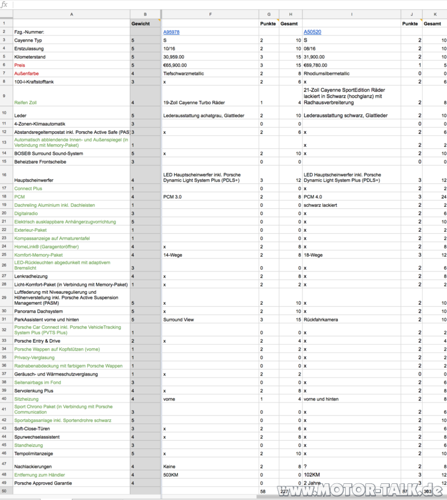This screenshot has width=447, height=500.
Task: Select the 'Lederausstattung schwarz, Glattleder' cell
Action: pyautogui.click(x=351, y=113)
